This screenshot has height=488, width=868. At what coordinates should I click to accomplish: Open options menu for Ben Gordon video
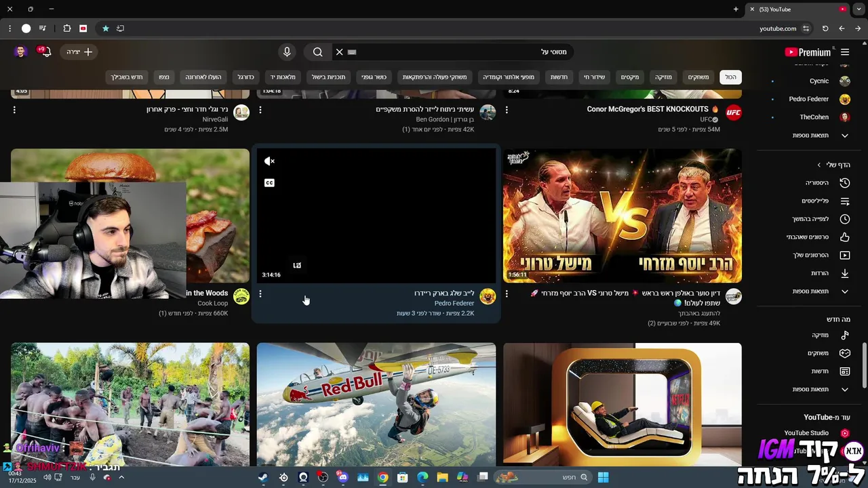260,110
